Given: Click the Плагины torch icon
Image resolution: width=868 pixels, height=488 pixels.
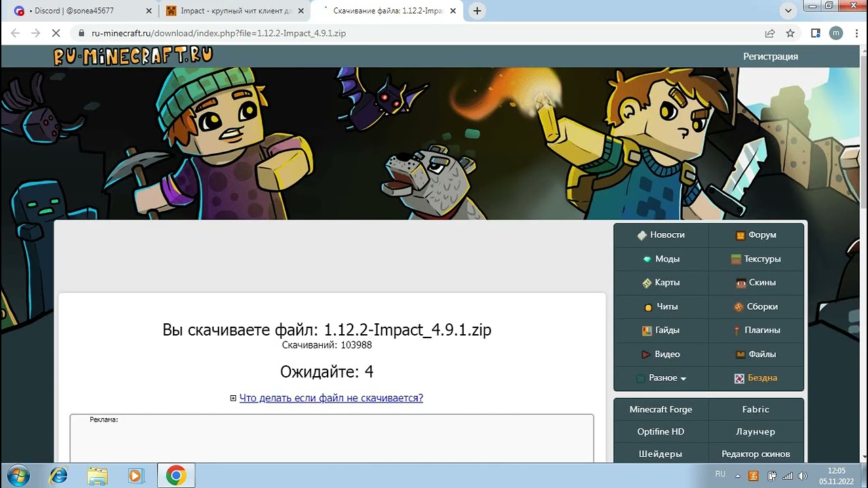Looking at the screenshot, I should (x=736, y=331).
